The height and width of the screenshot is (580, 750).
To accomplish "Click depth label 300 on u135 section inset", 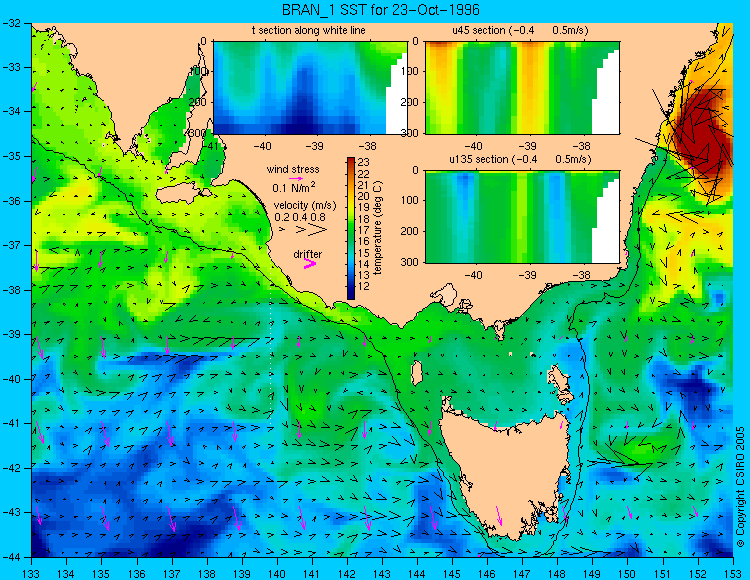I will [x=411, y=262].
